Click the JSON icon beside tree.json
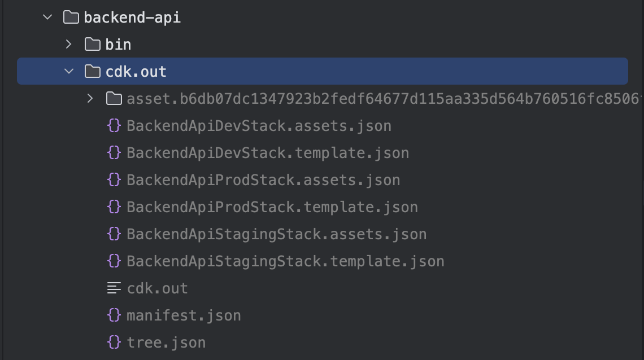Viewport: 644px width, 360px height. (x=115, y=343)
